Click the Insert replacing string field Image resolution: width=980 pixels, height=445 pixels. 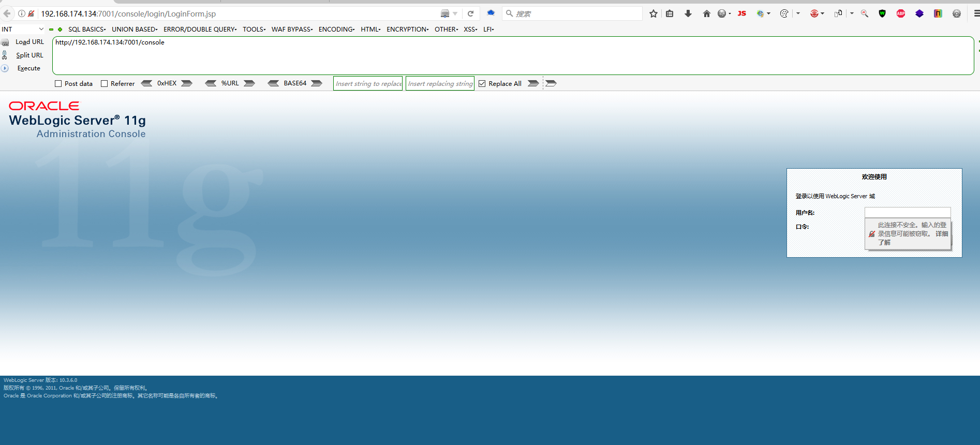click(440, 83)
